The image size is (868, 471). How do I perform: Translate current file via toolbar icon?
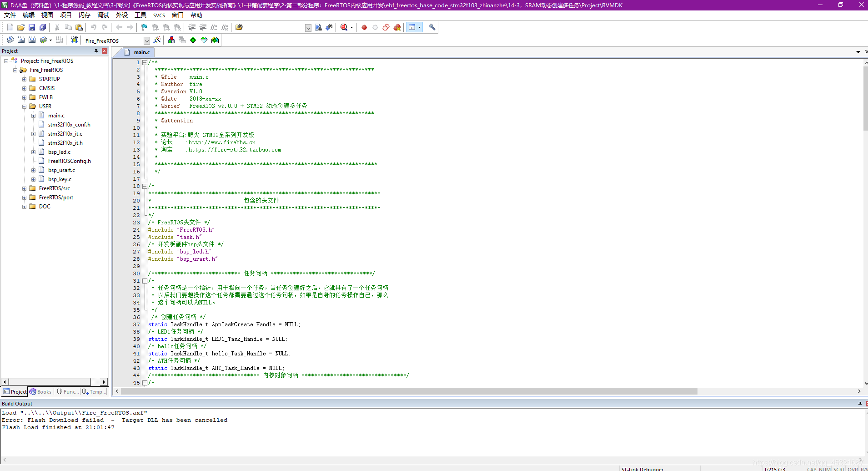coord(10,40)
